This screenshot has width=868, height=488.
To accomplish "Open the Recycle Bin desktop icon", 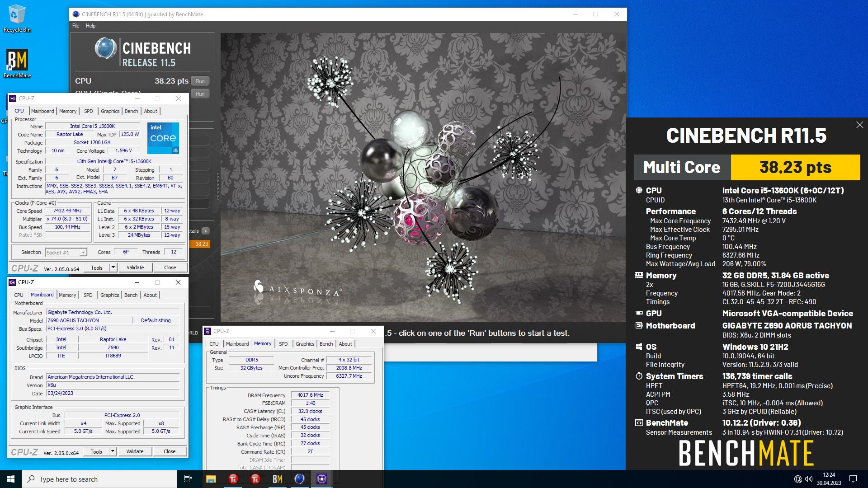I will tap(17, 18).
